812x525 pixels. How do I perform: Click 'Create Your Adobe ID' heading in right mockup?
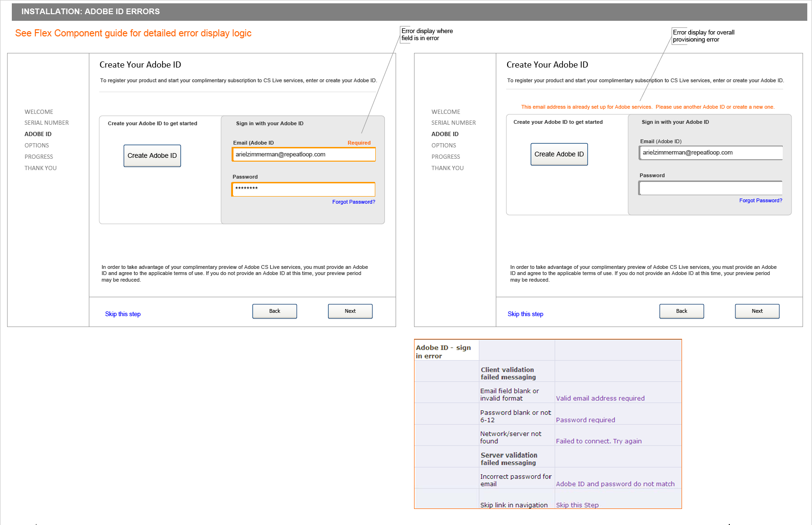pos(547,65)
